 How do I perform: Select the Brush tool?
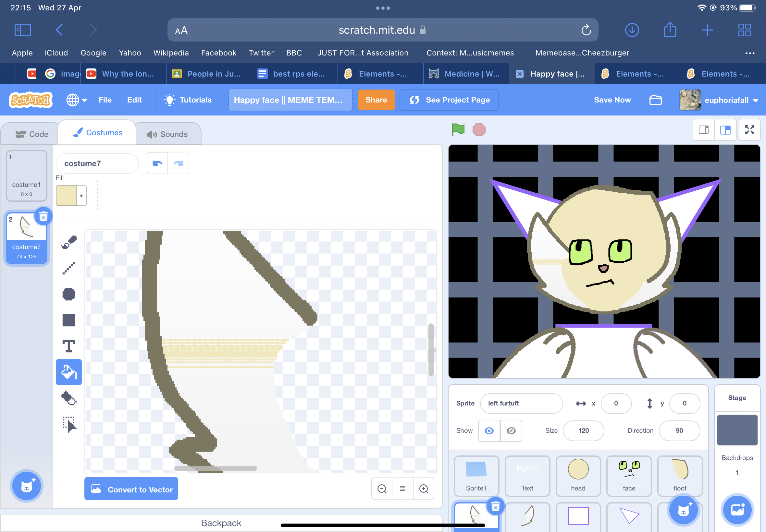pyautogui.click(x=69, y=241)
